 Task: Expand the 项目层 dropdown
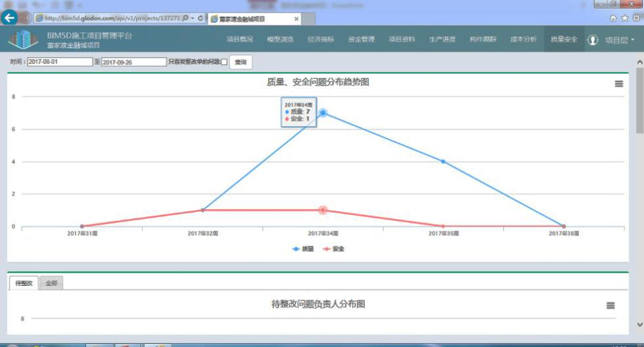pos(619,40)
